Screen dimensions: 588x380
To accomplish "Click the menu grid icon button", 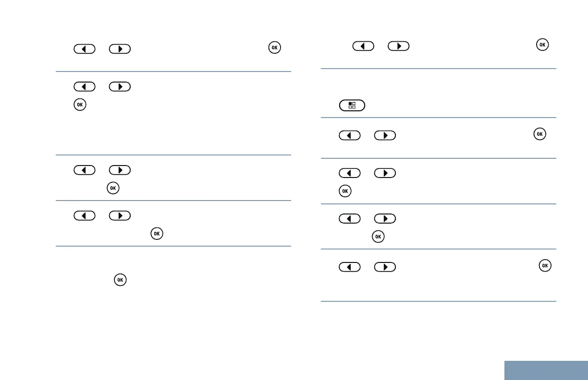I will pyautogui.click(x=352, y=105).
